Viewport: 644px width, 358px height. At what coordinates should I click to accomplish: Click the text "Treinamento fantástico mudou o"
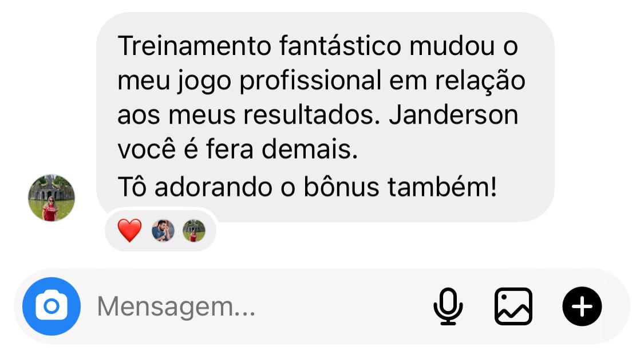point(318,45)
